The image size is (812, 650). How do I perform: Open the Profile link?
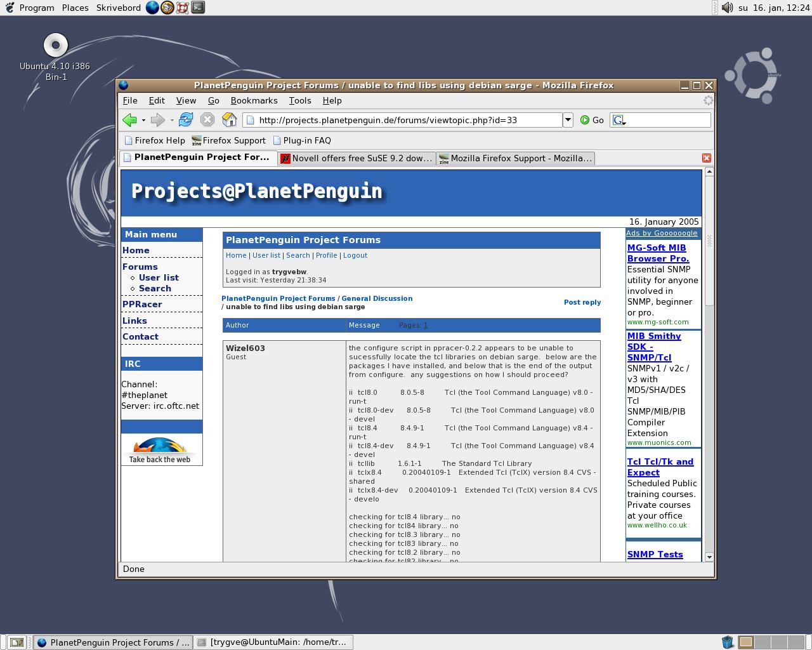[327, 255]
